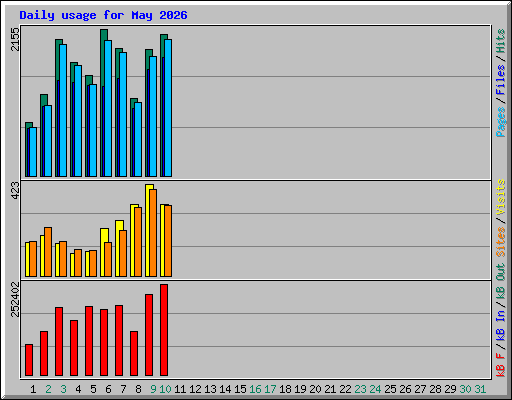Click the 'Pages' legend label
This screenshot has height=400, width=512.
(x=501, y=122)
